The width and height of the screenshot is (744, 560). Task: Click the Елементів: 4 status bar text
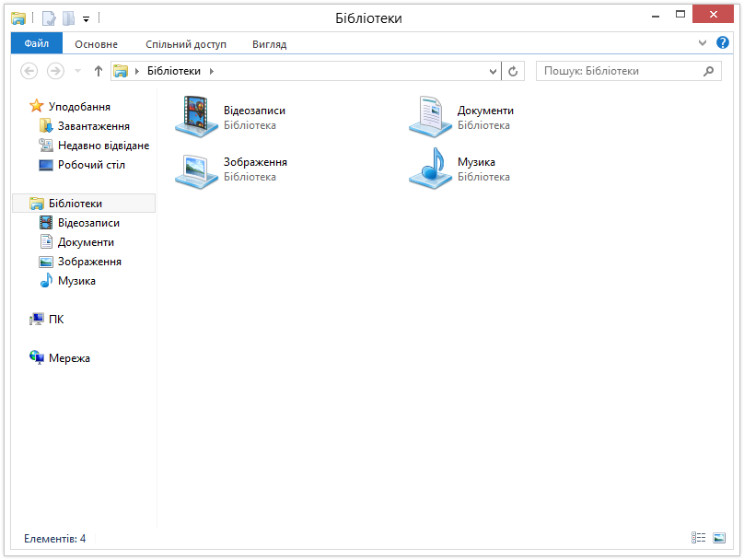[x=54, y=538]
